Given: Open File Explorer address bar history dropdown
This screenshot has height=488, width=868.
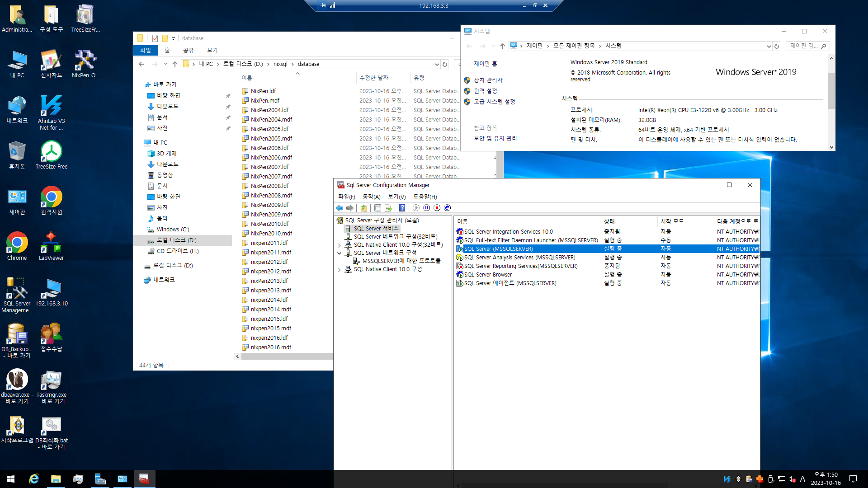Looking at the screenshot, I should pyautogui.click(x=437, y=64).
